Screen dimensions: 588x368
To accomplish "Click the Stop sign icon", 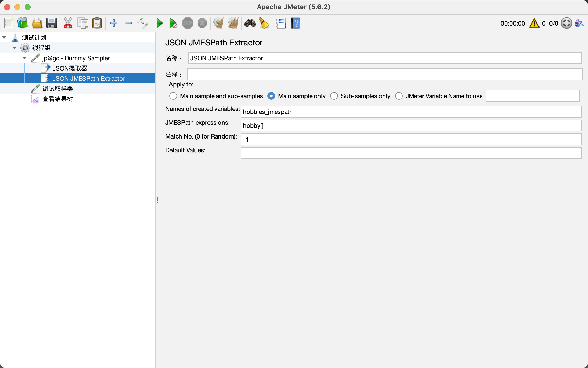I will (x=188, y=23).
